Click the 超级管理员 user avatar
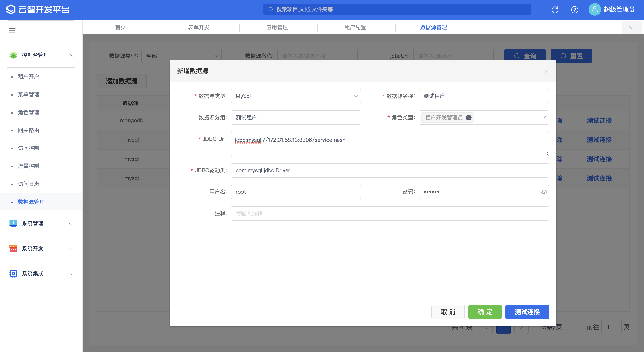 [x=595, y=9]
